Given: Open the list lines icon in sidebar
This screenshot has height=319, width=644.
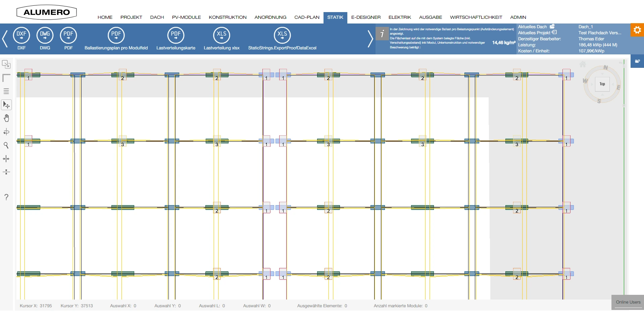Looking at the screenshot, I should point(6,91).
